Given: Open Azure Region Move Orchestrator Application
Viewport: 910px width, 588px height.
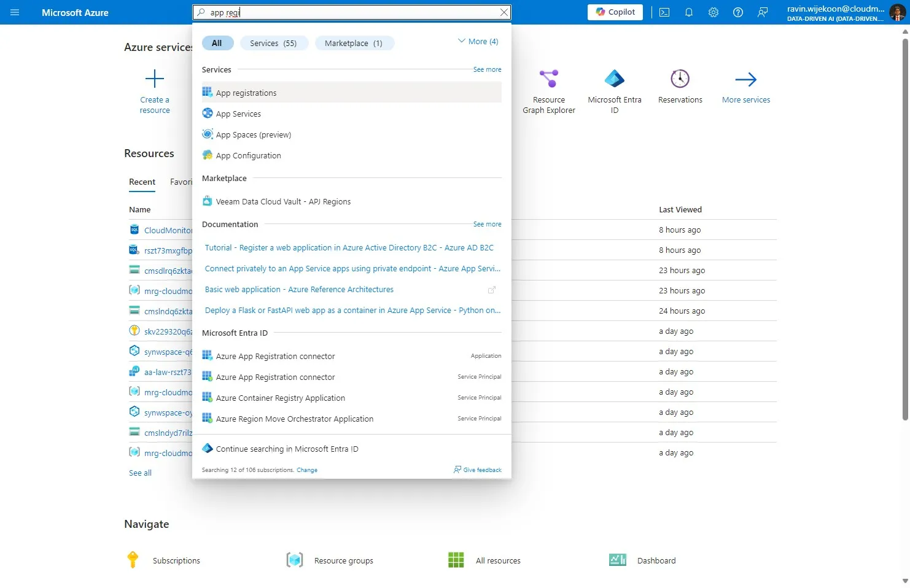Looking at the screenshot, I should click(351, 419).
